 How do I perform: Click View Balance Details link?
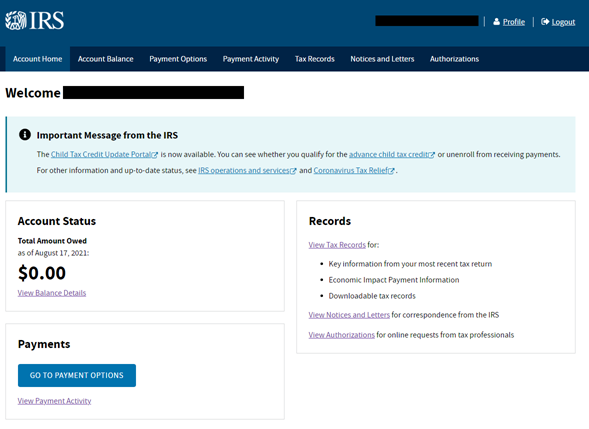pyautogui.click(x=52, y=293)
